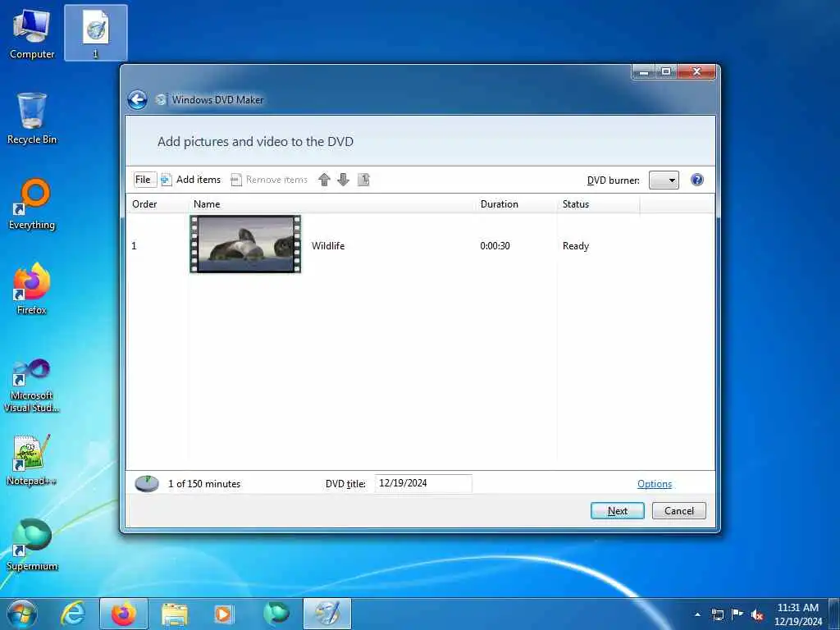Switch to Firefox in the taskbar
This screenshot has height=630, width=840.
click(x=124, y=614)
